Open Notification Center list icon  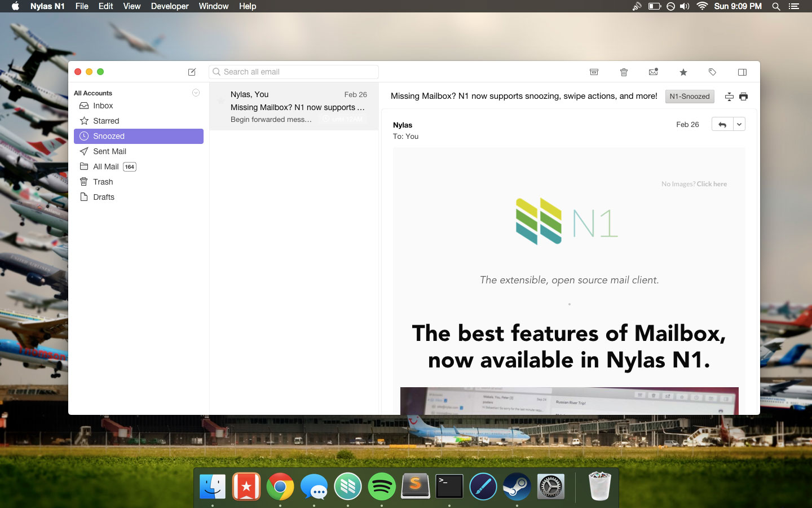coord(794,6)
